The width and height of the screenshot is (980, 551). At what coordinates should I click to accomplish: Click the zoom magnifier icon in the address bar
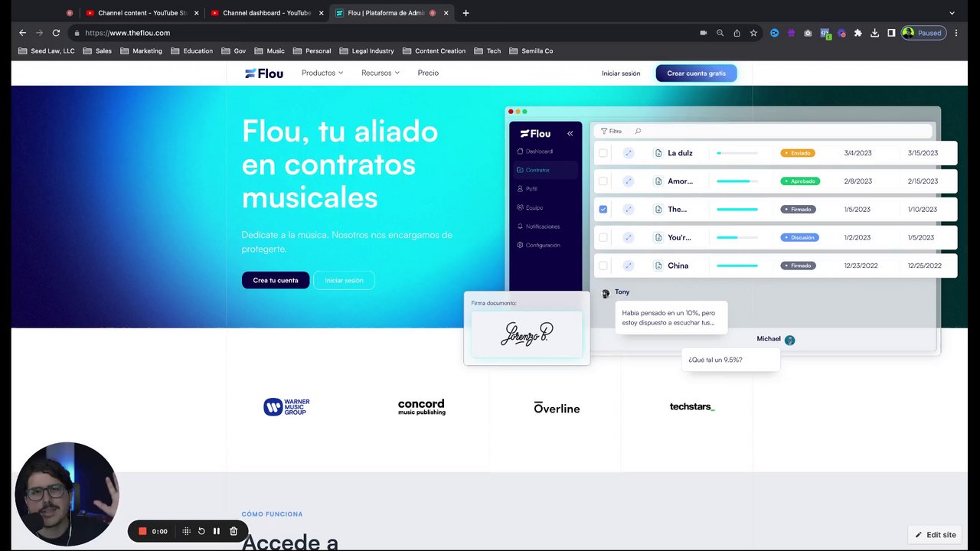coord(720,33)
